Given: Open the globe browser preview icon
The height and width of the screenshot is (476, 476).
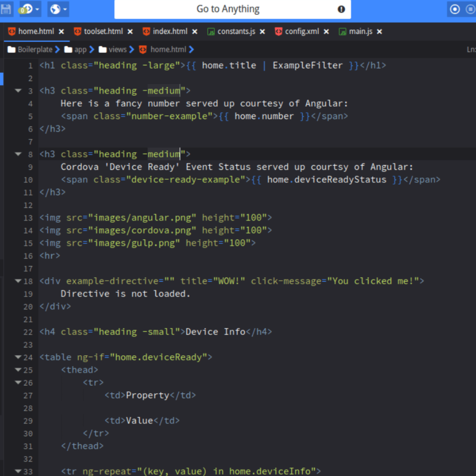Looking at the screenshot, I should click(55, 9).
